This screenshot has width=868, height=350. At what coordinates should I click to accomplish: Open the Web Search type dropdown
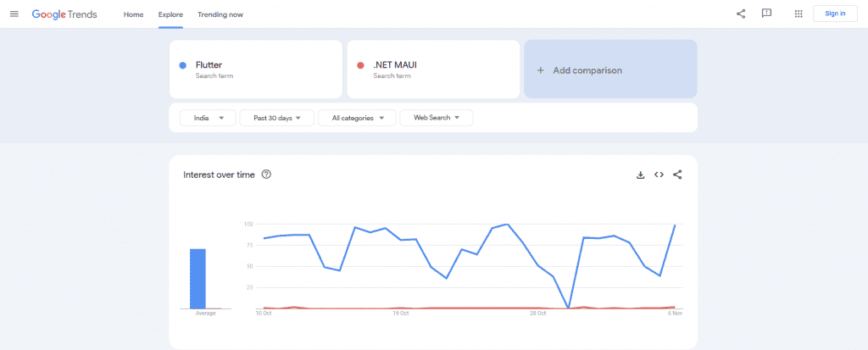(x=437, y=118)
